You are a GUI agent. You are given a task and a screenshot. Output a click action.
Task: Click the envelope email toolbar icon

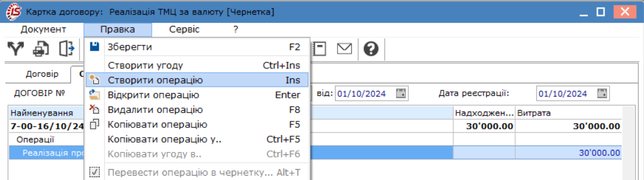(344, 49)
